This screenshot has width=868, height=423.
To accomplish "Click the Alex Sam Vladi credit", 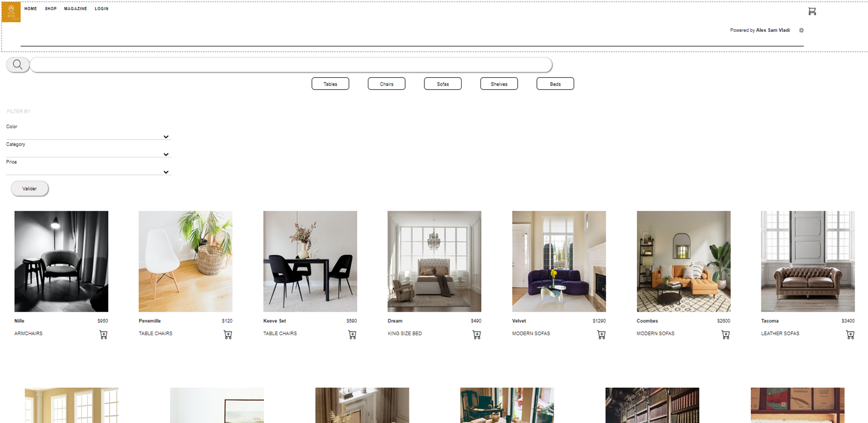I will pos(773,30).
